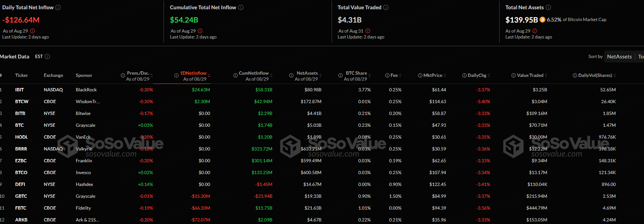The image size is (644, 224).
Task: Select the NetAssets sort tab
Action: coord(619,57)
